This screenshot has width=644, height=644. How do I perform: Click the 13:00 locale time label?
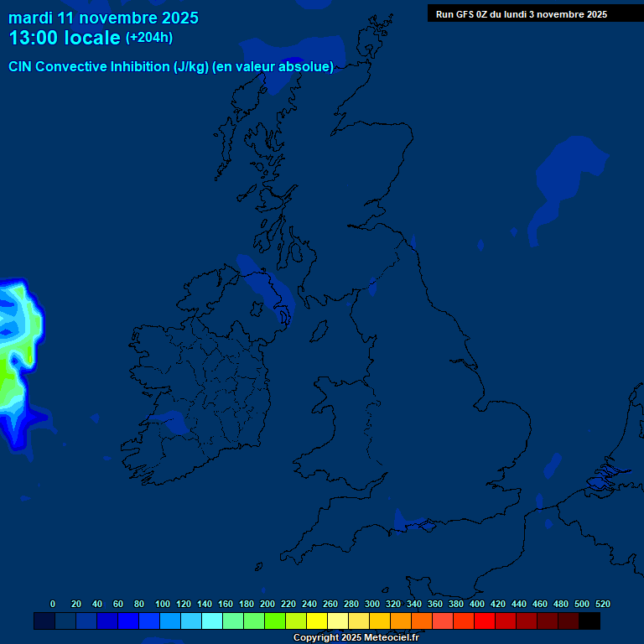[65, 38]
